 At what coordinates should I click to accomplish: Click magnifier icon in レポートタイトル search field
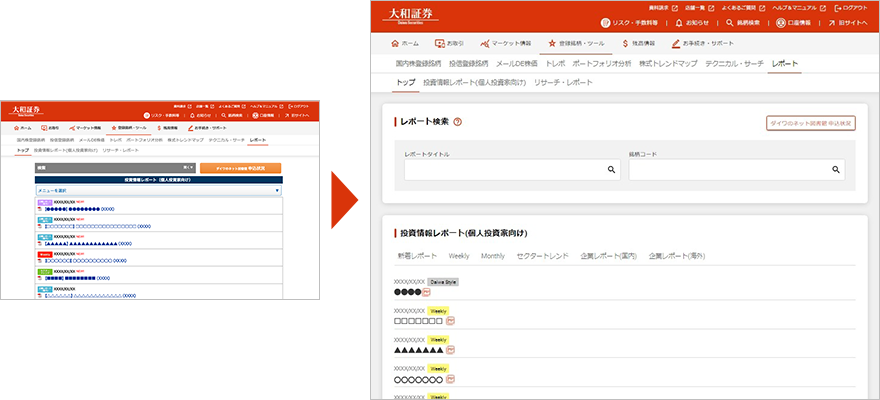click(x=611, y=171)
